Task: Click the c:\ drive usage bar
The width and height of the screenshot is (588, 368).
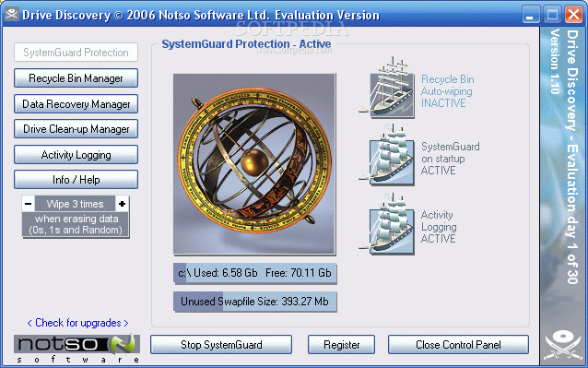Action: (255, 273)
